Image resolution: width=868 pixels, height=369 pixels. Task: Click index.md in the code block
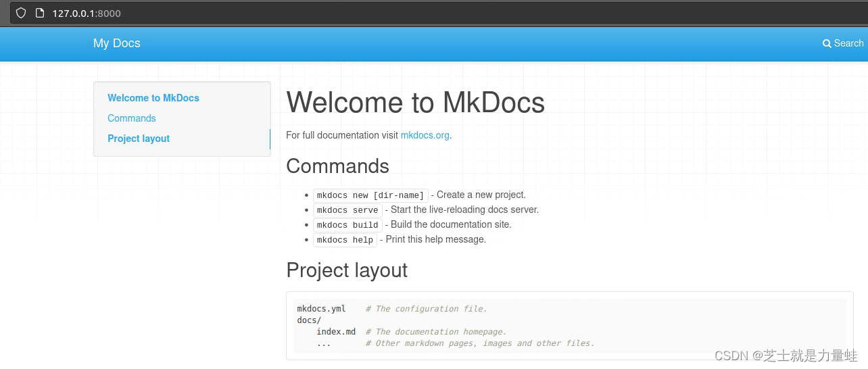[336, 332]
